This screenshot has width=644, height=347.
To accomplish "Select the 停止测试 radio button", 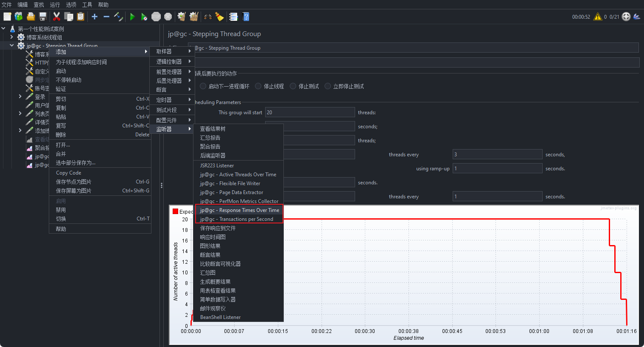I will point(293,86).
